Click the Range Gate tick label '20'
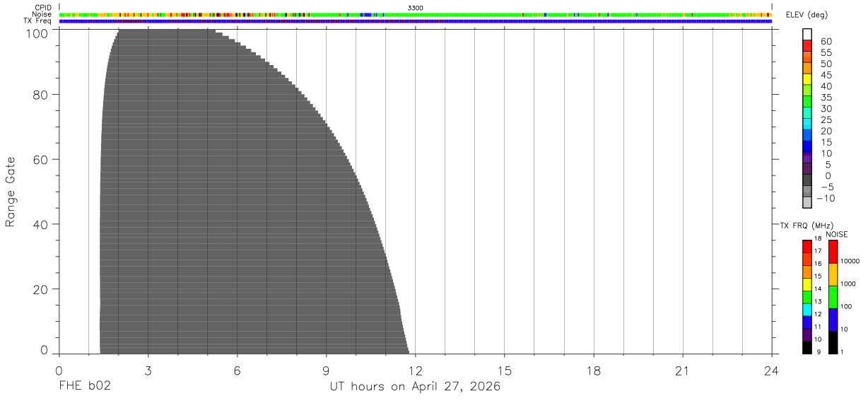The image size is (868, 401). [x=41, y=289]
